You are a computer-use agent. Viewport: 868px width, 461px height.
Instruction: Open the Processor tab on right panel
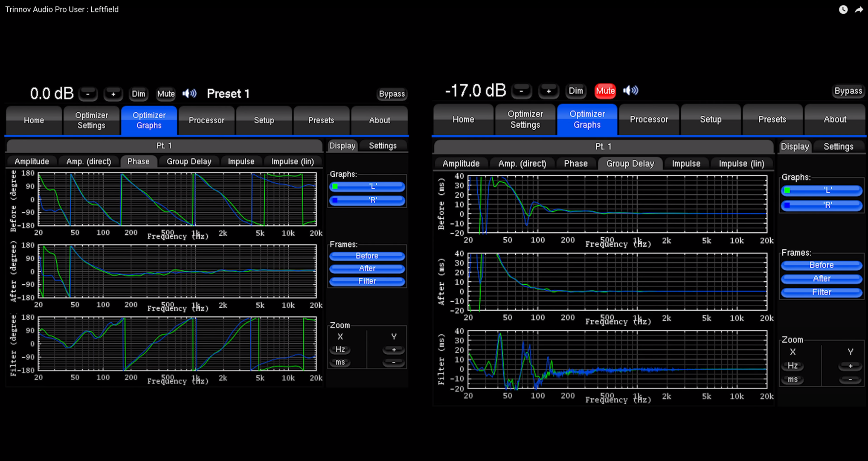(649, 120)
